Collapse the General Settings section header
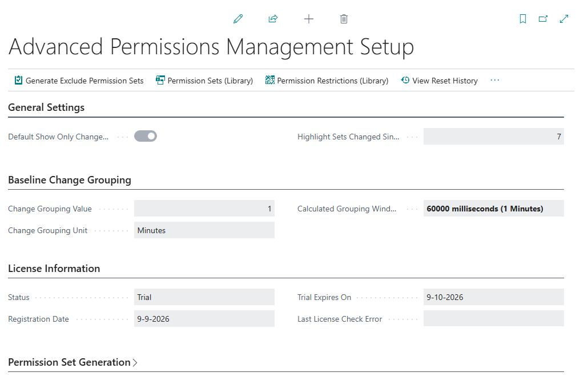Image resolution: width=588 pixels, height=380 pixels. (x=46, y=107)
